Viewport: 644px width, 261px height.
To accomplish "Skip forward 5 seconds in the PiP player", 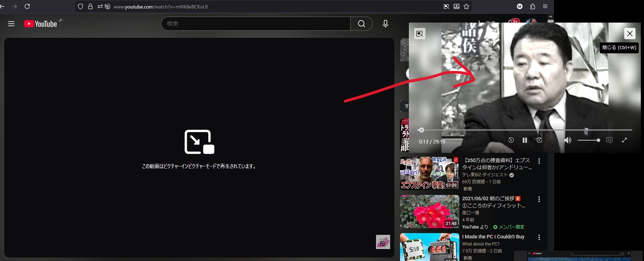I will pyautogui.click(x=539, y=140).
